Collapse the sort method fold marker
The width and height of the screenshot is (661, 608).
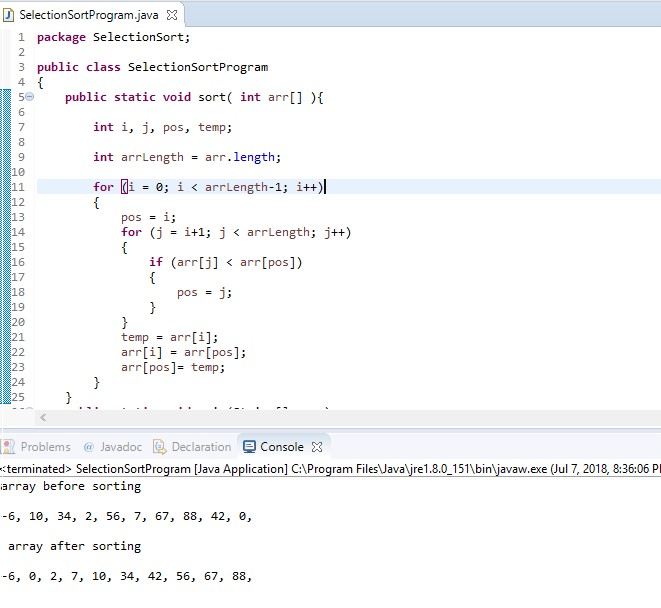click(x=30, y=97)
